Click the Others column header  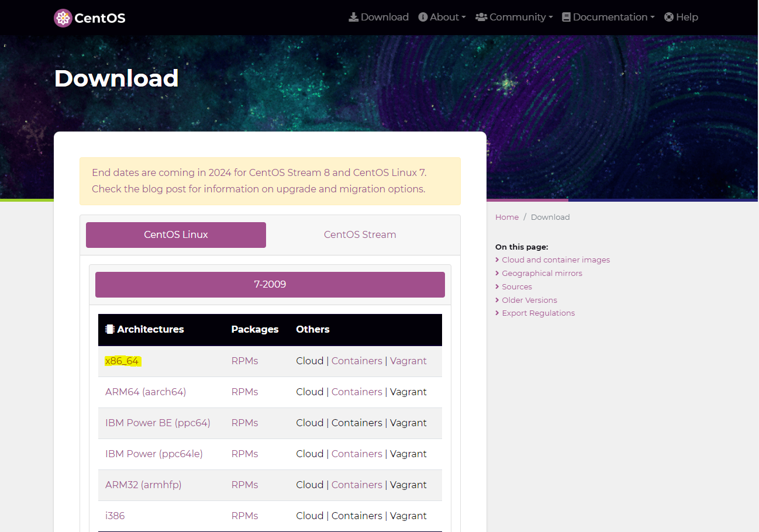pos(313,329)
